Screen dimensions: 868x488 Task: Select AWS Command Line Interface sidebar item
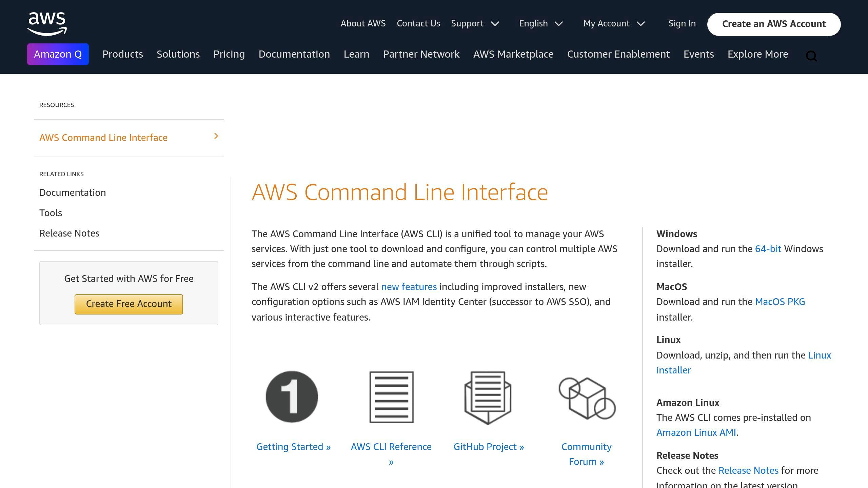(x=129, y=138)
